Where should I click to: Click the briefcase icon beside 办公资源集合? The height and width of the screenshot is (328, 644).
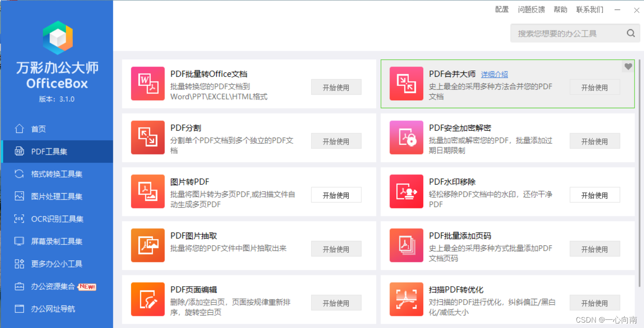(19, 286)
